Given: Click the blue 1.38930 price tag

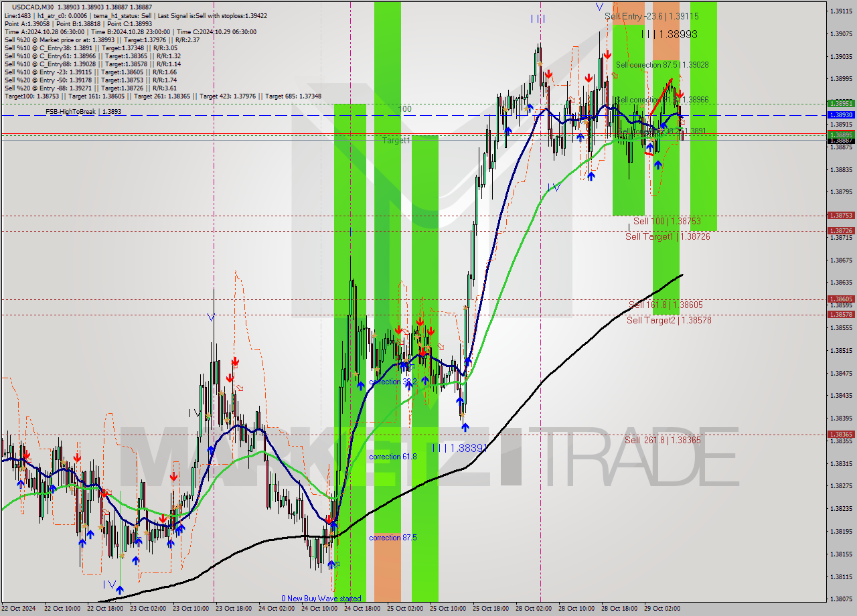Looking at the screenshot, I should coord(841,115).
